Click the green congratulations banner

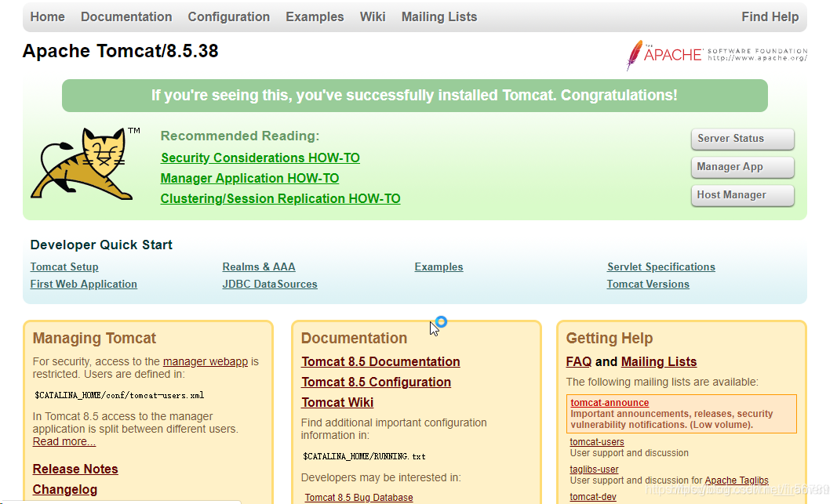(415, 96)
